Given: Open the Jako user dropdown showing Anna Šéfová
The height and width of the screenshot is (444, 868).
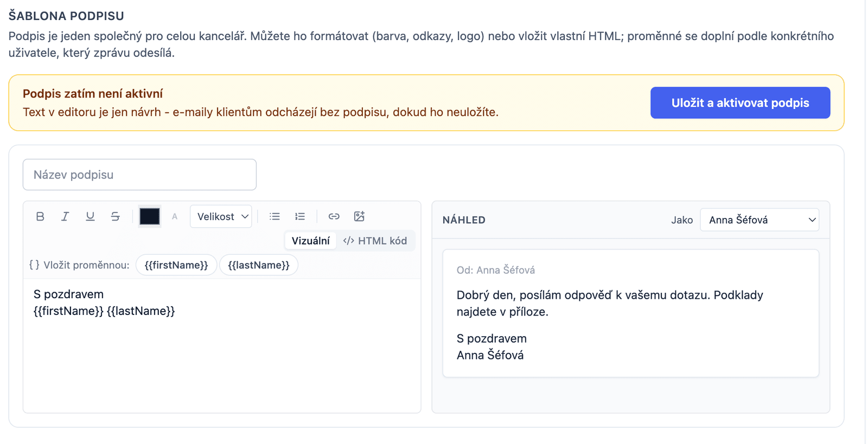Looking at the screenshot, I should pos(759,220).
